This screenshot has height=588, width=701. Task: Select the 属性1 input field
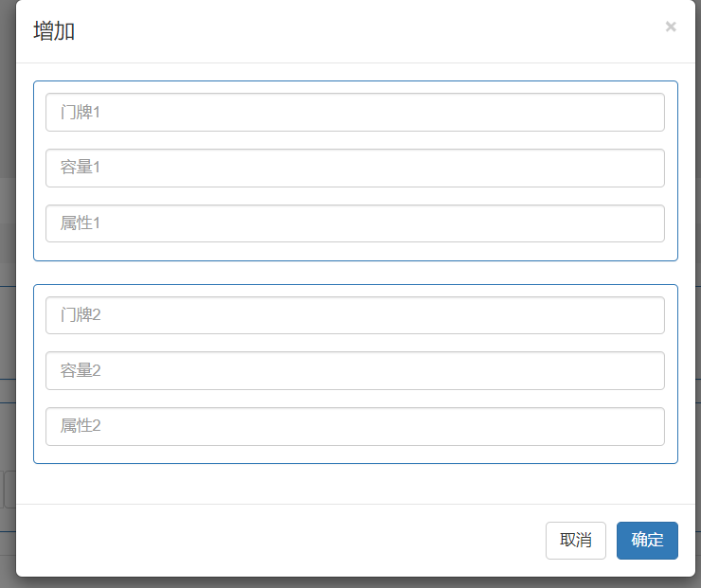355,223
